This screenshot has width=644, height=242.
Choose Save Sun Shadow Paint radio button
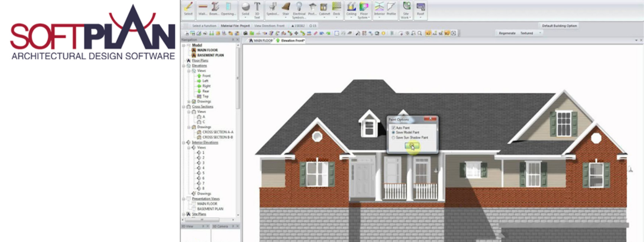tap(393, 138)
